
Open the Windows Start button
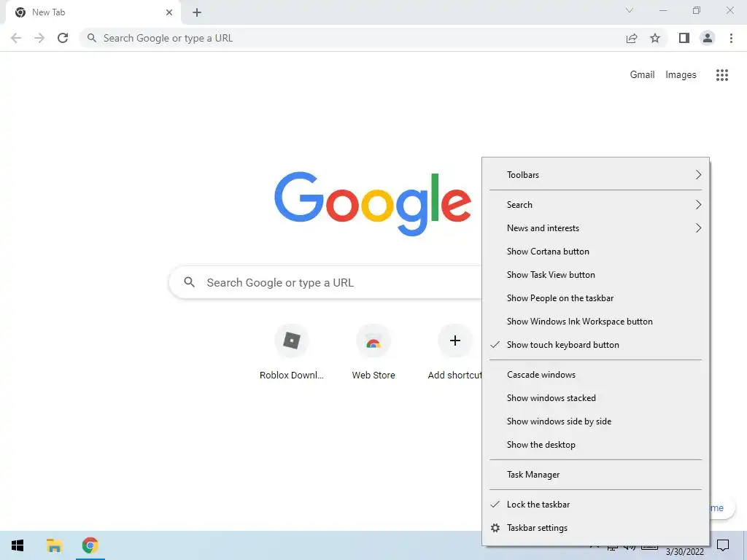pyautogui.click(x=18, y=545)
